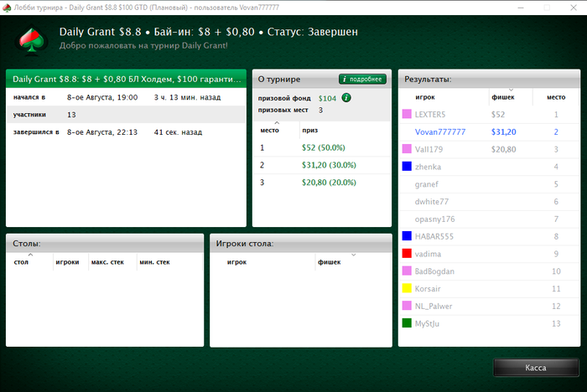
Task: Close the tournament lobby window
Action: 573,8
